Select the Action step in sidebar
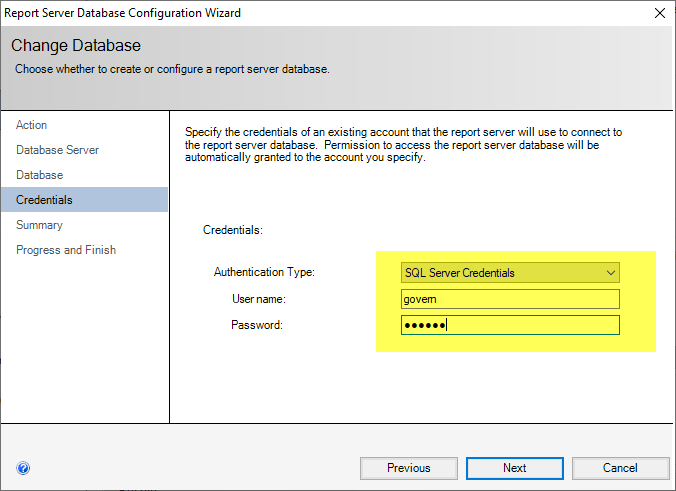 point(32,125)
